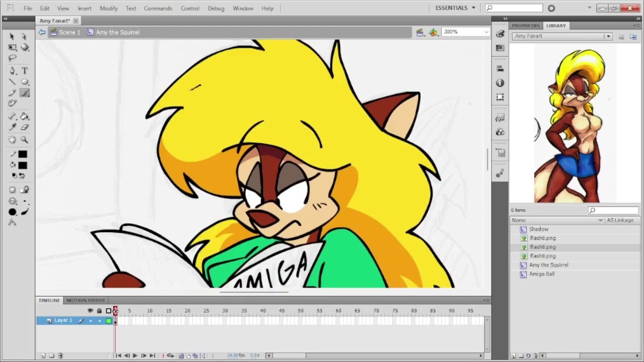The width and height of the screenshot is (644, 362).
Task: Toggle show all layers as outlines
Action: (109, 311)
